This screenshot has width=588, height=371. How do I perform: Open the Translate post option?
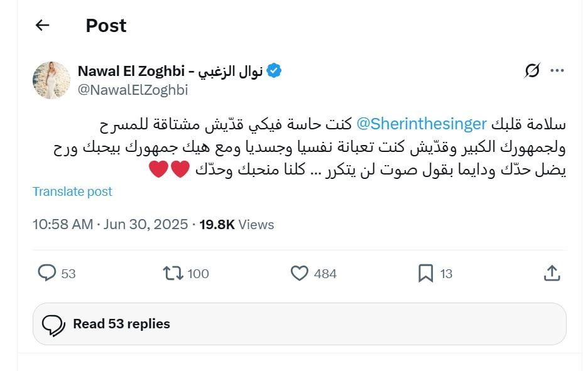pyautogui.click(x=72, y=191)
